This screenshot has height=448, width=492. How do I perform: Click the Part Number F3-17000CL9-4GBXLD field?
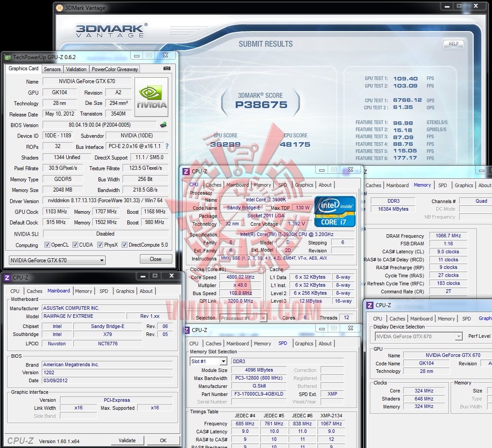tap(259, 394)
